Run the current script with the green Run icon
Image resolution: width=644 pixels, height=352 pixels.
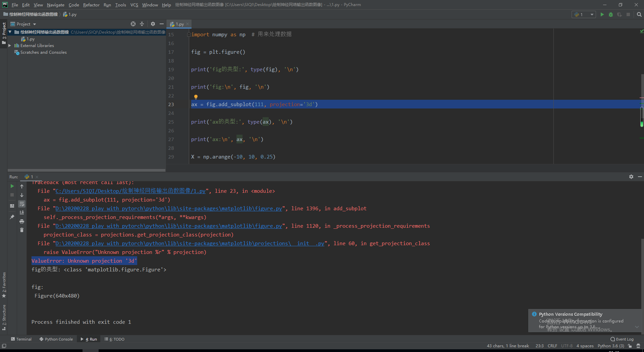pyautogui.click(x=602, y=14)
